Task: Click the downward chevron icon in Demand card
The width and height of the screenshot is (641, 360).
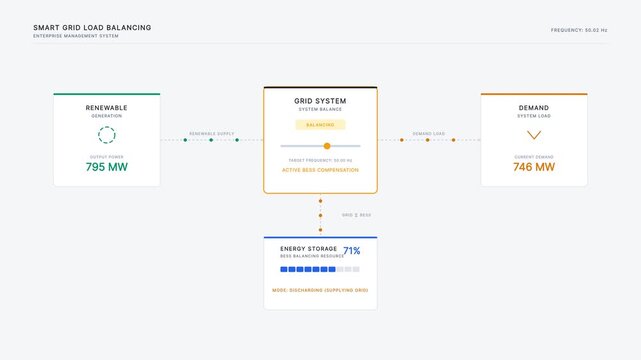Action: pos(534,135)
